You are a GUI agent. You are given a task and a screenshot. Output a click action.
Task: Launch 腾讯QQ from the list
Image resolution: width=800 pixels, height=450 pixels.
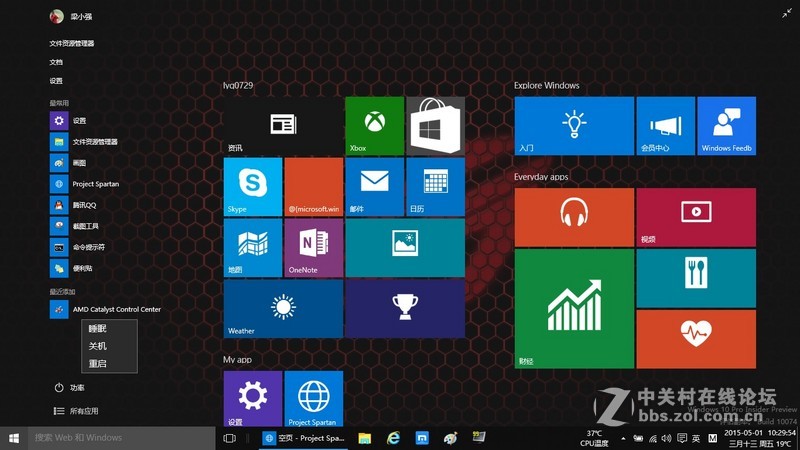point(84,205)
